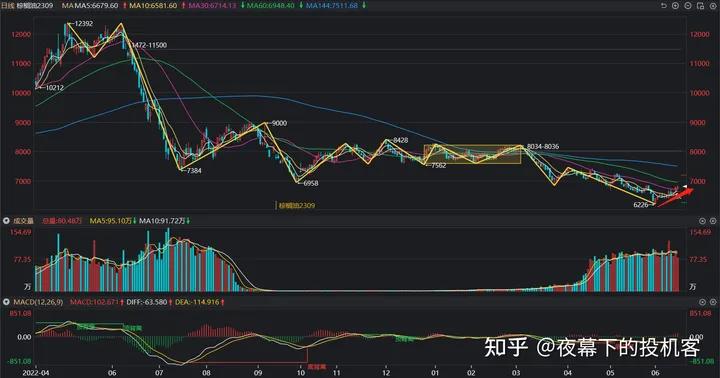Screen dimensions: 720x378
Task: Click the DIFF:-63.580 value
Action: [146, 302]
